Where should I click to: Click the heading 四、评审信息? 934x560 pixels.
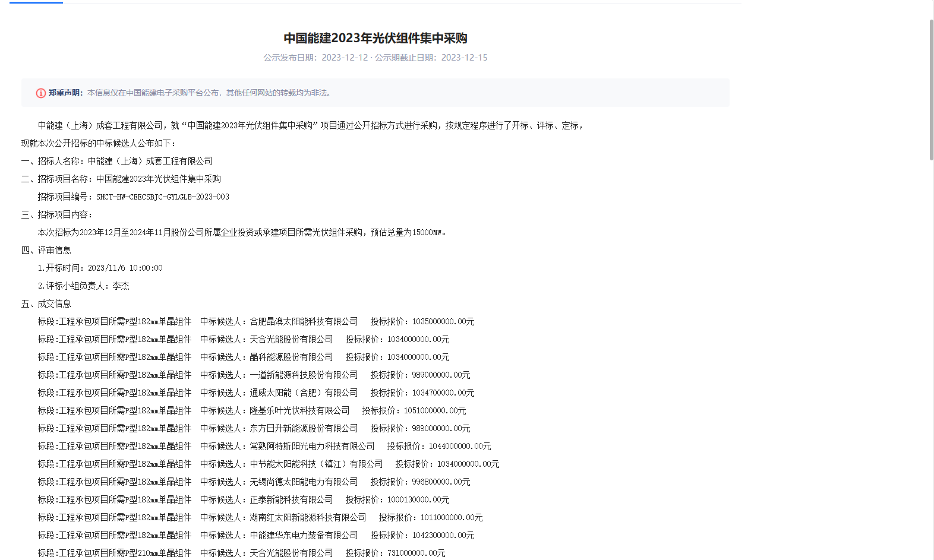[46, 250]
